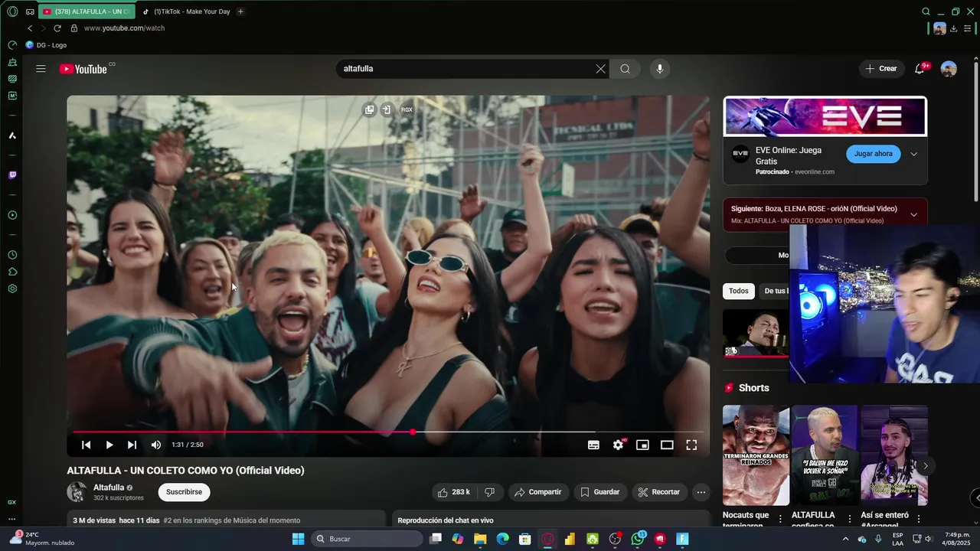Switch to the miniplayer
This screenshot has width=980, height=551.
[x=642, y=445]
